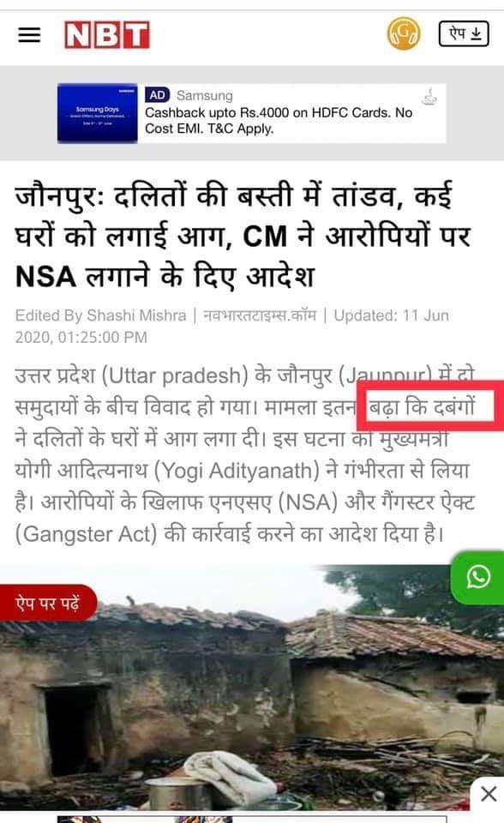Tap the ऐप पर पढ़ें red button
The width and height of the screenshot is (504, 823).
[x=48, y=603]
